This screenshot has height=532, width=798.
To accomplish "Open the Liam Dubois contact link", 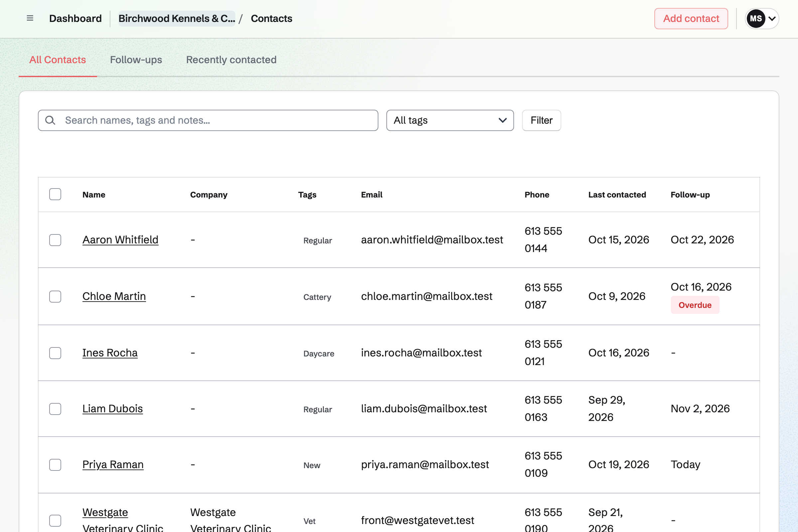I will pyautogui.click(x=112, y=409).
